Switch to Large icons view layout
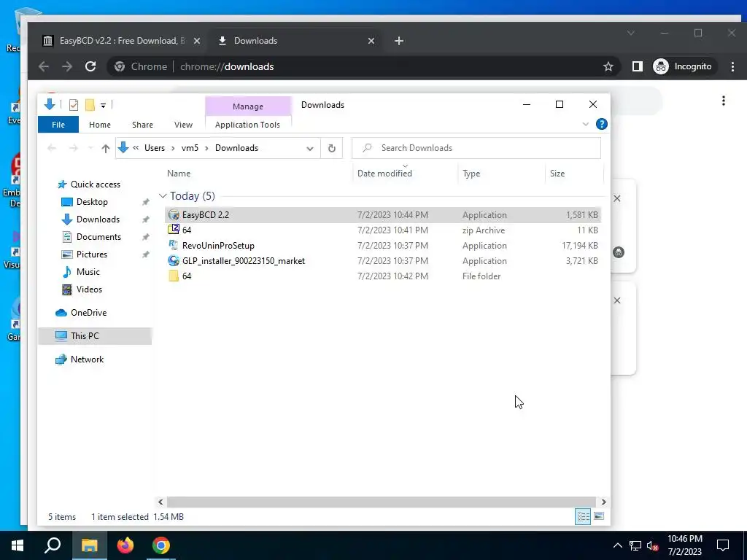This screenshot has width=747, height=560. tap(599, 517)
